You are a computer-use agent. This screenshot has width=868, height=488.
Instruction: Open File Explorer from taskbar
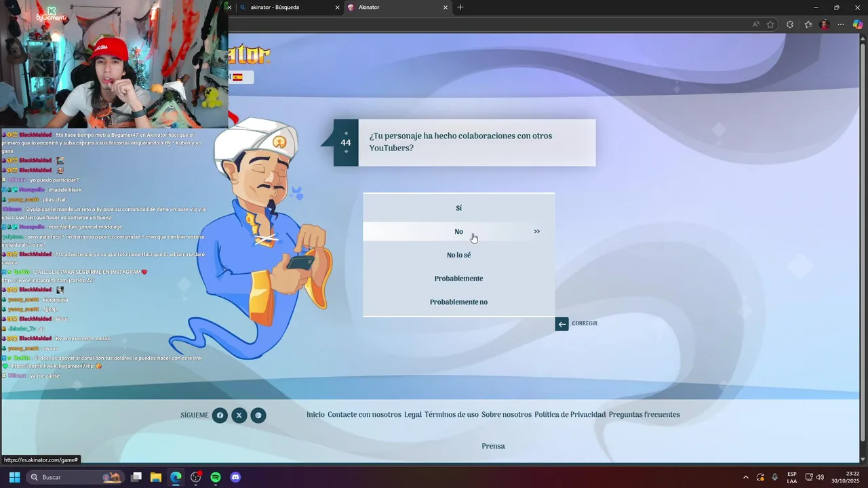tap(156, 477)
